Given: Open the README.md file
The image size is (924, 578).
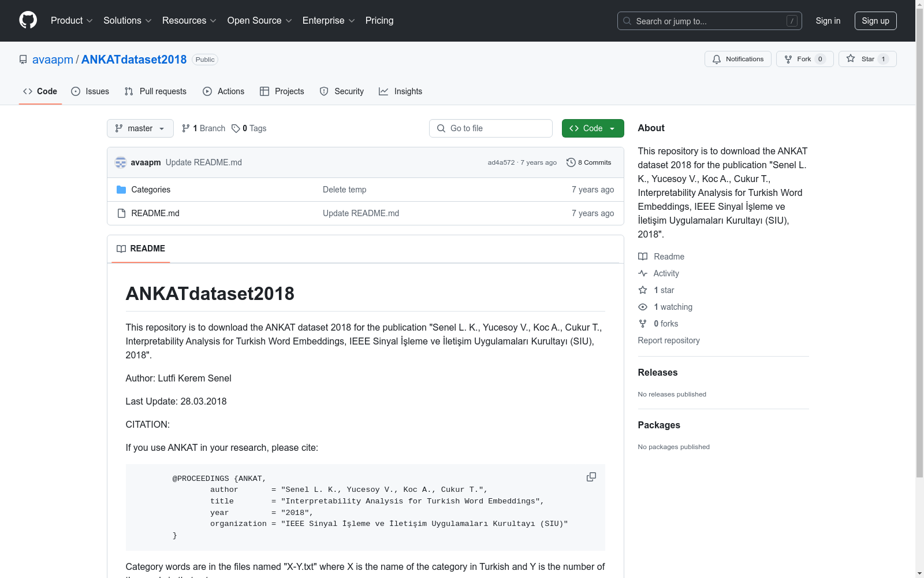Looking at the screenshot, I should tap(155, 213).
